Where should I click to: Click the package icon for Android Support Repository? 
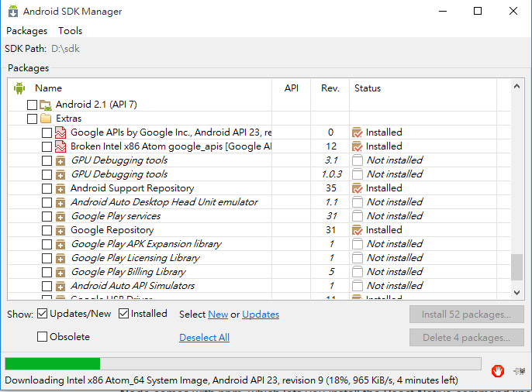click(x=60, y=188)
